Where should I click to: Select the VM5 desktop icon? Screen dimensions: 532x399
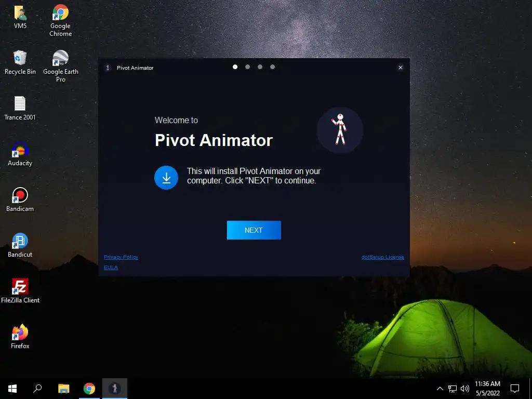20,17
